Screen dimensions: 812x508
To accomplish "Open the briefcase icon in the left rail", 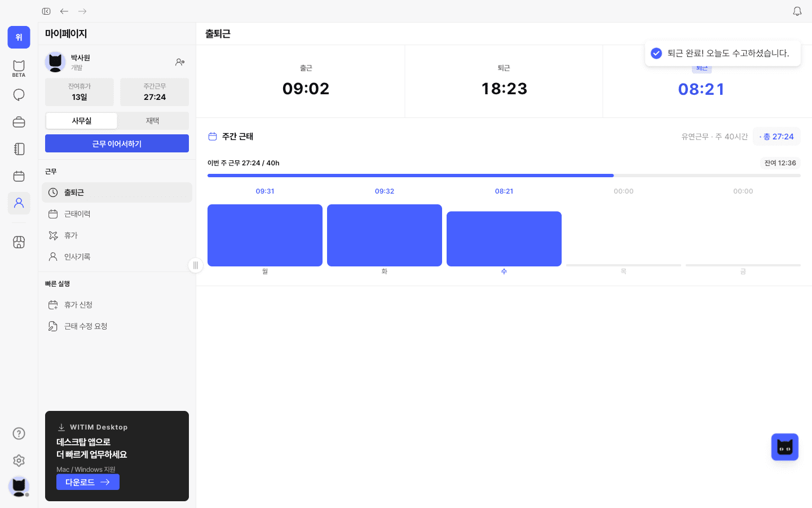I will click(19, 122).
